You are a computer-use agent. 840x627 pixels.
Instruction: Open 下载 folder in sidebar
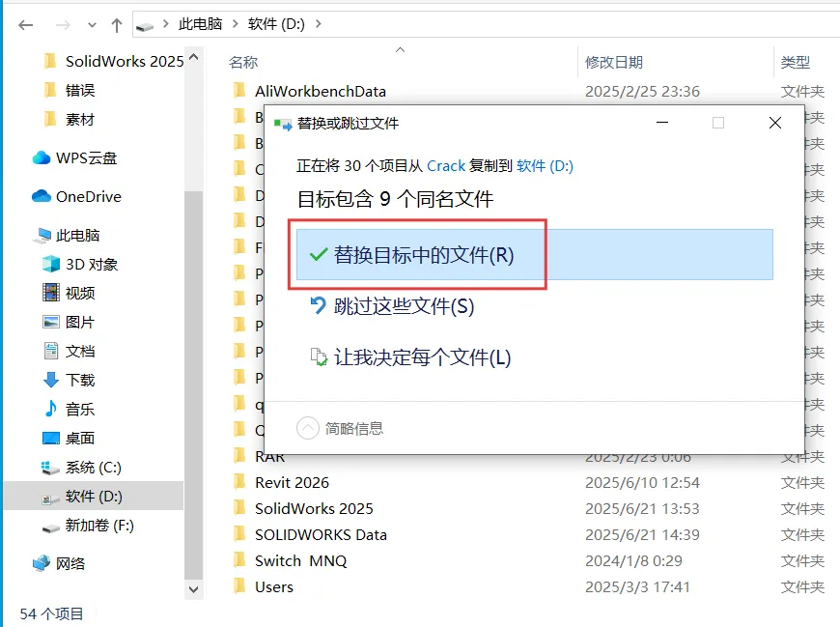pyautogui.click(x=70, y=380)
